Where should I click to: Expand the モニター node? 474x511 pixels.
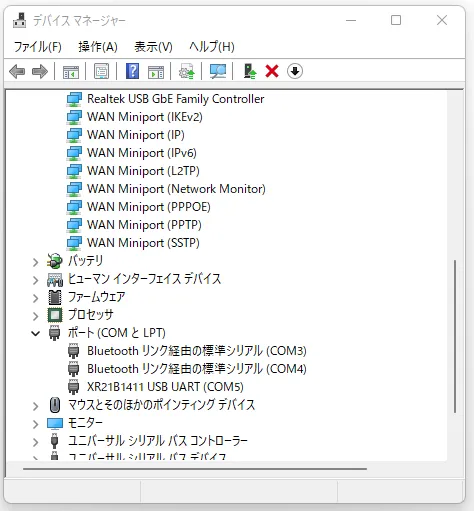pyautogui.click(x=35, y=424)
